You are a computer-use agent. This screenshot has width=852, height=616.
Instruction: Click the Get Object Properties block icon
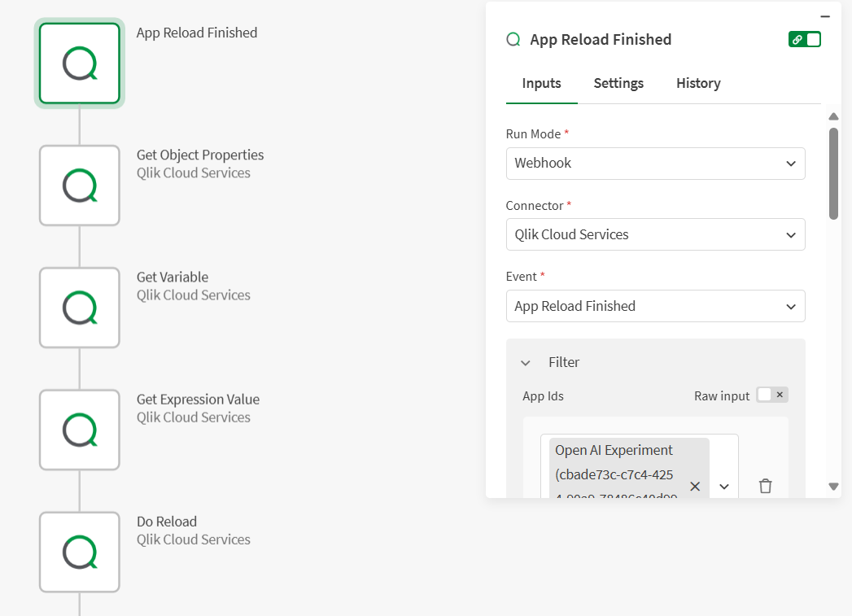coord(80,186)
